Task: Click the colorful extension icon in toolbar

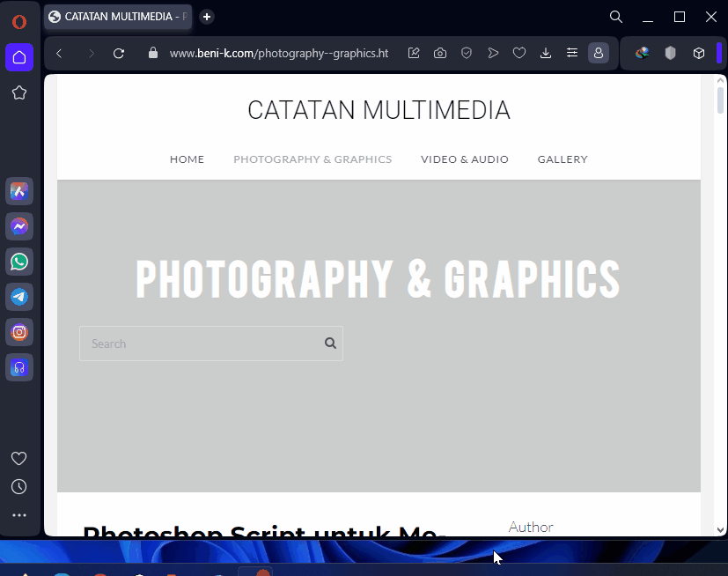Action: pos(642,53)
